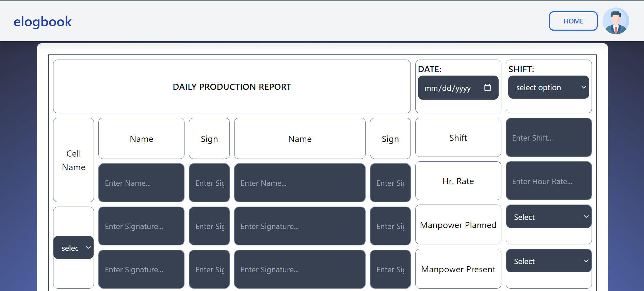This screenshot has height=291, width=644.
Task: Focus the Enter Shift field
Action: (x=549, y=138)
